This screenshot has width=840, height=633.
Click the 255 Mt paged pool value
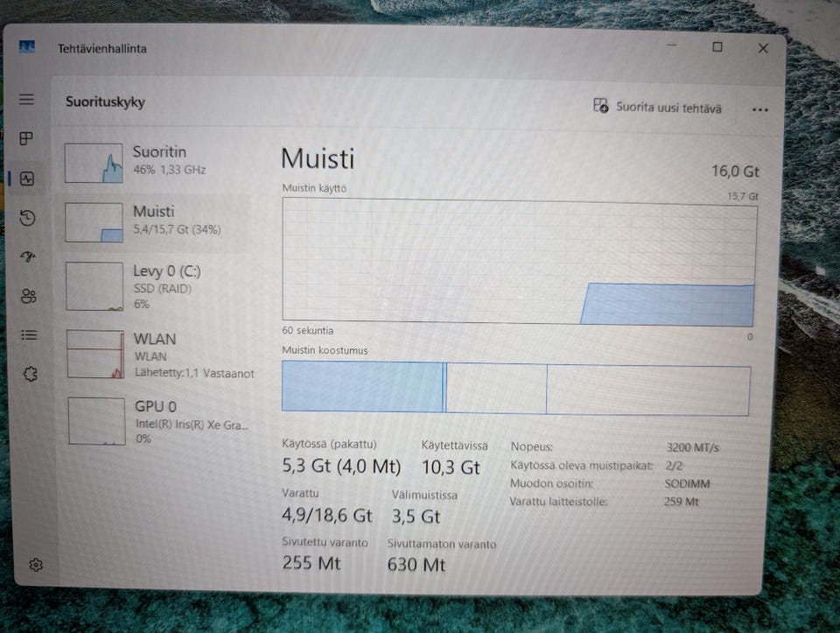click(x=311, y=563)
